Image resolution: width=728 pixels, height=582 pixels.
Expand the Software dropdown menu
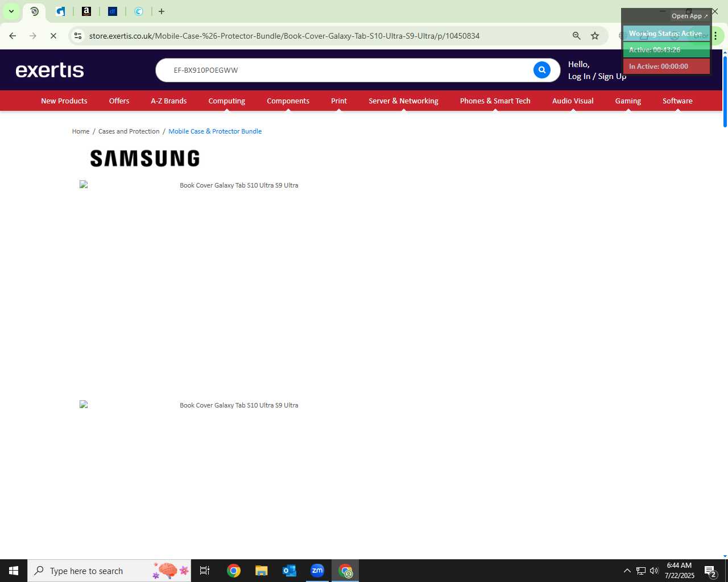677,101
